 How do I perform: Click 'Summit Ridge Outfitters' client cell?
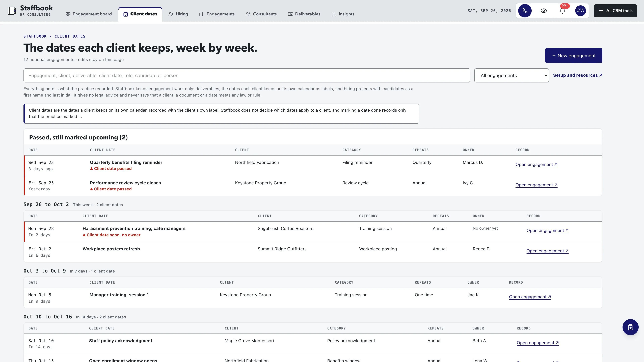click(x=282, y=249)
